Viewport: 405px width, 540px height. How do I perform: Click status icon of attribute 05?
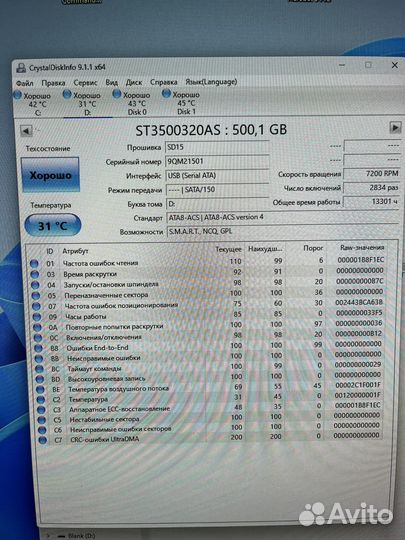point(36,296)
